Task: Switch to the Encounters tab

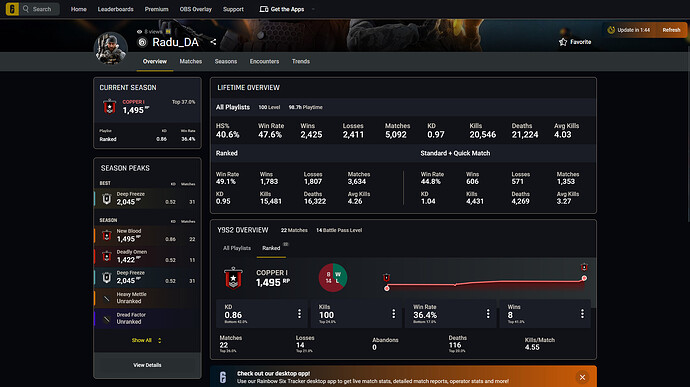Action: point(264,62)
